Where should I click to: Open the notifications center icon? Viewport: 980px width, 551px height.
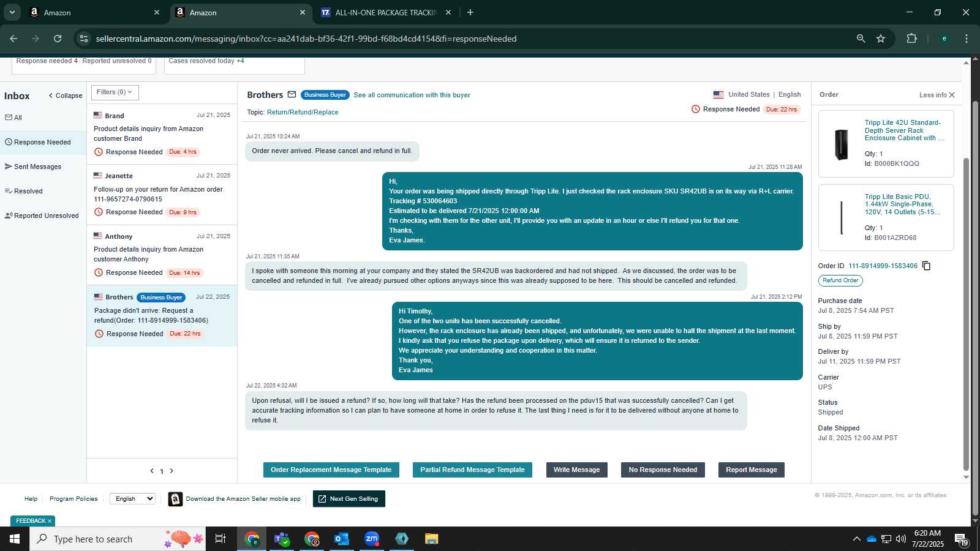tap(962, 539)
